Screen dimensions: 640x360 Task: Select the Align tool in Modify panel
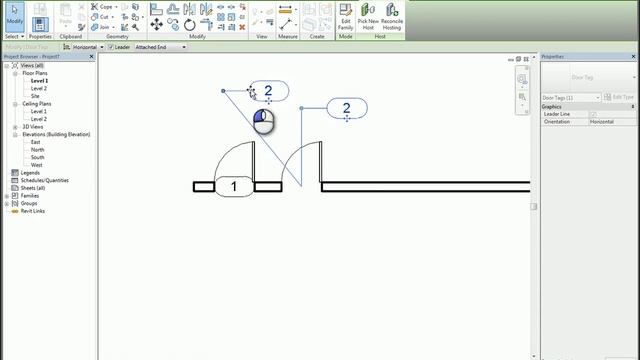point(156,9)
